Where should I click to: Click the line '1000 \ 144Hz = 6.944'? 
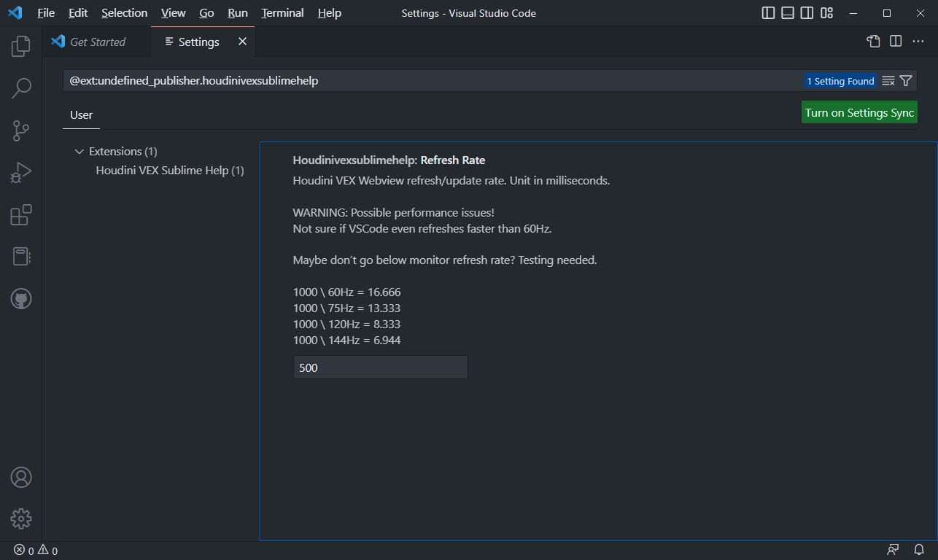346,341
